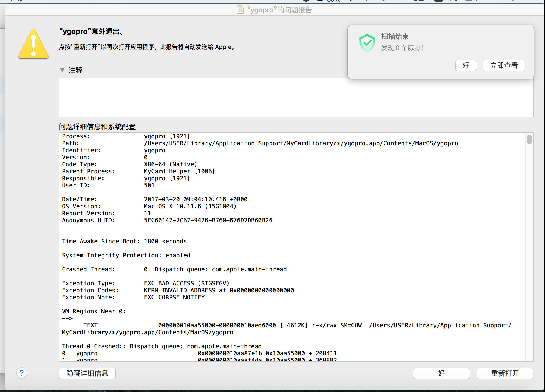545x392 pixels.
Task: Click the 重新打开 reopen button
Action: [x=505, y=373]
